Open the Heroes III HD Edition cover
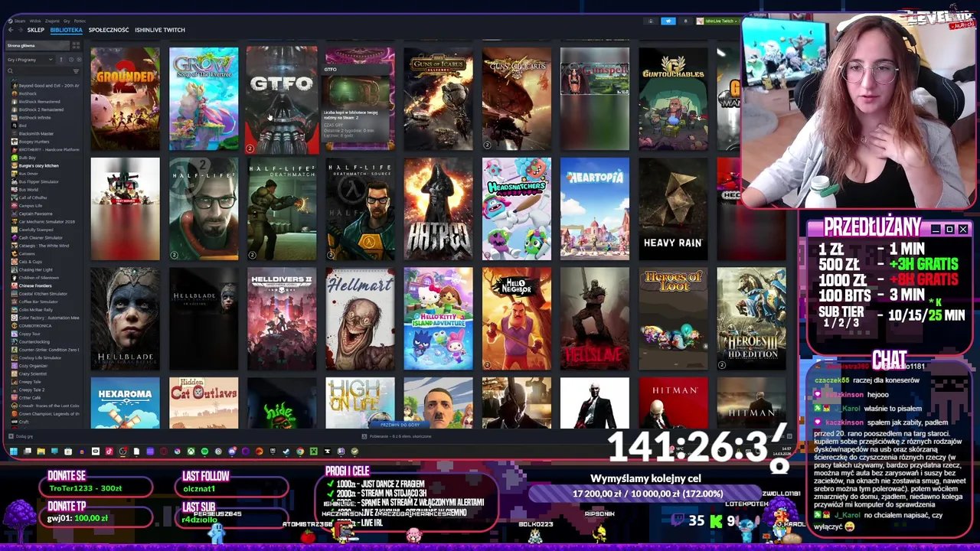 click(x=752, y=319)
